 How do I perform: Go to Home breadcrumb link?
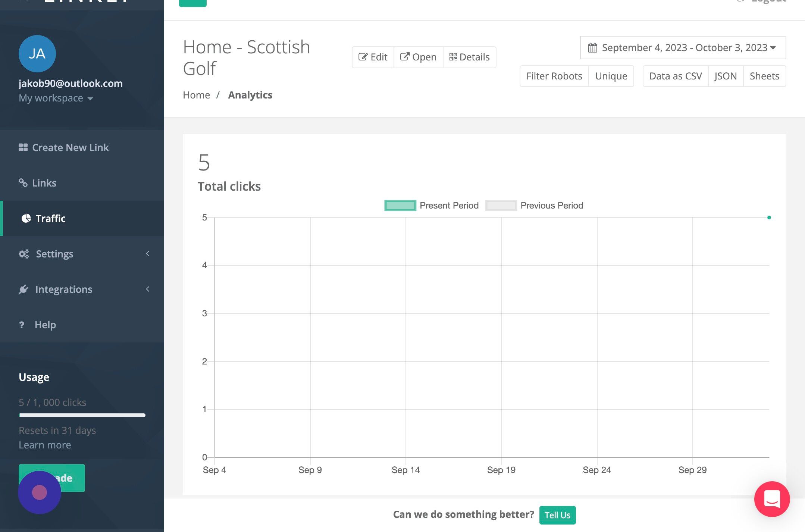click(196, 95)
